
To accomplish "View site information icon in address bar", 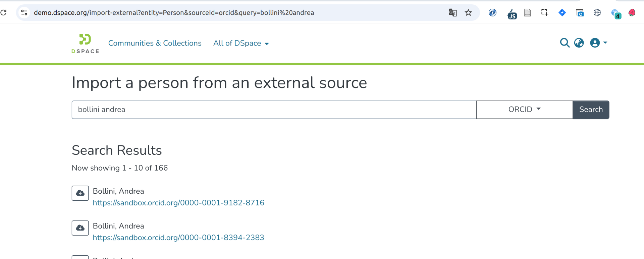I will pos(24,13).
